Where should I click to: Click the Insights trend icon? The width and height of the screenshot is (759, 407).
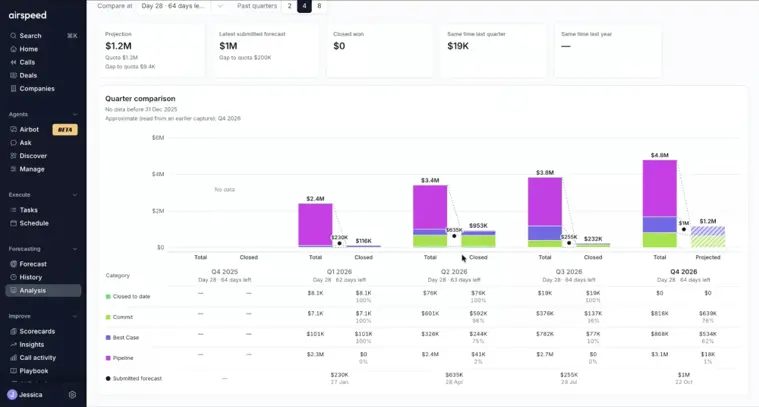pos(13,345)
